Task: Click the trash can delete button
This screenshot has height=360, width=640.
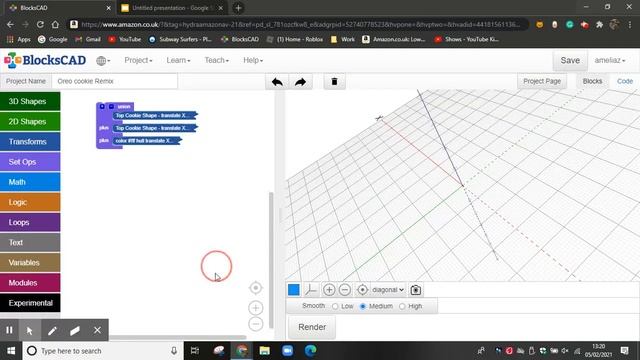Action: tap(334, 82)
